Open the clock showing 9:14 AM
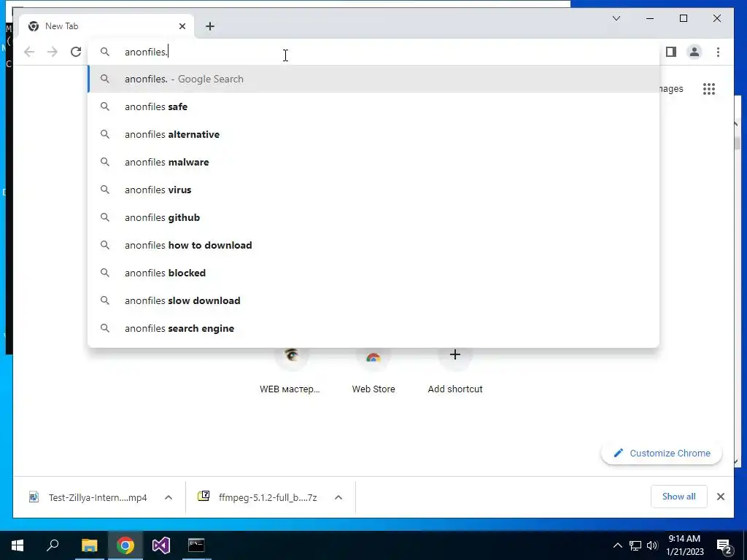This screenshot has height=560, width=747. [x=684, y=545]
